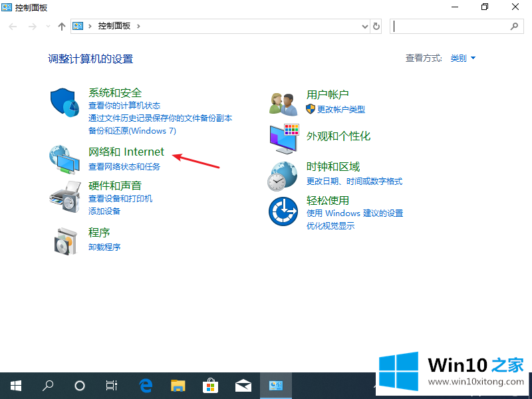Expand chevron after 控制面板 in address bar
Viewport: 532px width, 399px height.
pos(138,26)
